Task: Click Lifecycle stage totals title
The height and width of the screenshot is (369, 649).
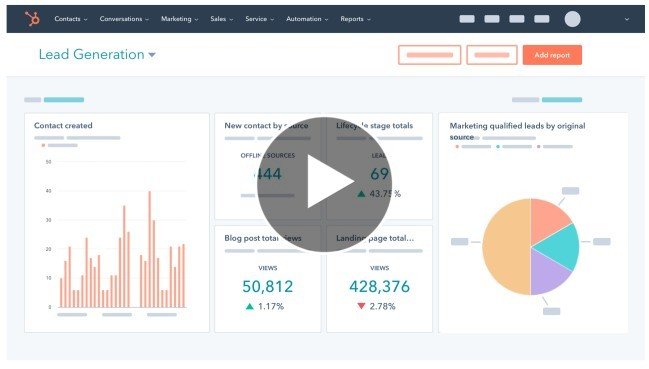Action: (375, 125)
